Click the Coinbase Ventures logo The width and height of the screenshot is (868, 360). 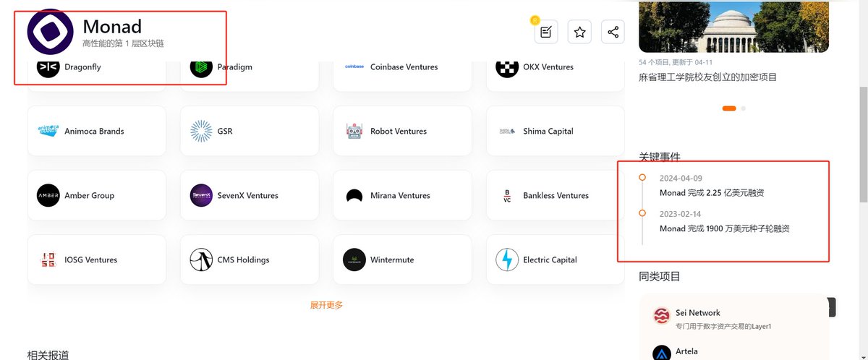tap(354, 67)
